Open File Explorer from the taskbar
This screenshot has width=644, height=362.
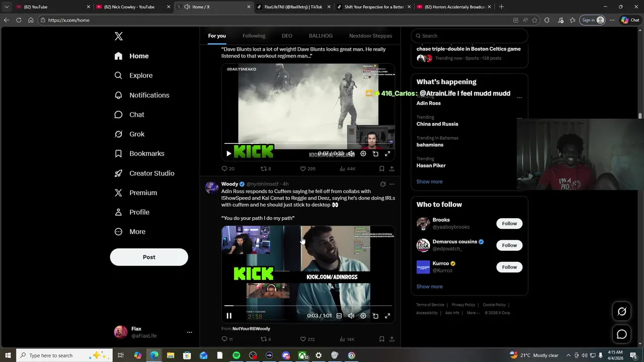171,355
